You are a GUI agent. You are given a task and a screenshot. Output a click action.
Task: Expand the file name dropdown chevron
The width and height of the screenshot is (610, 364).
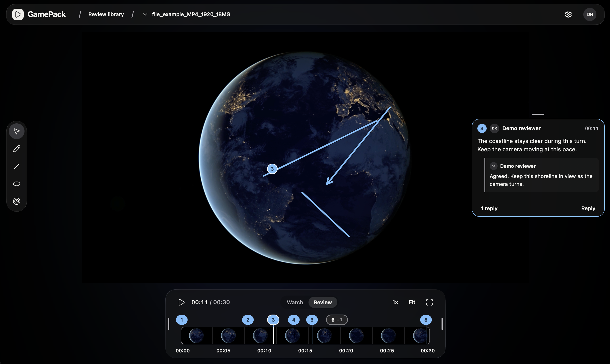click(145, 14)
